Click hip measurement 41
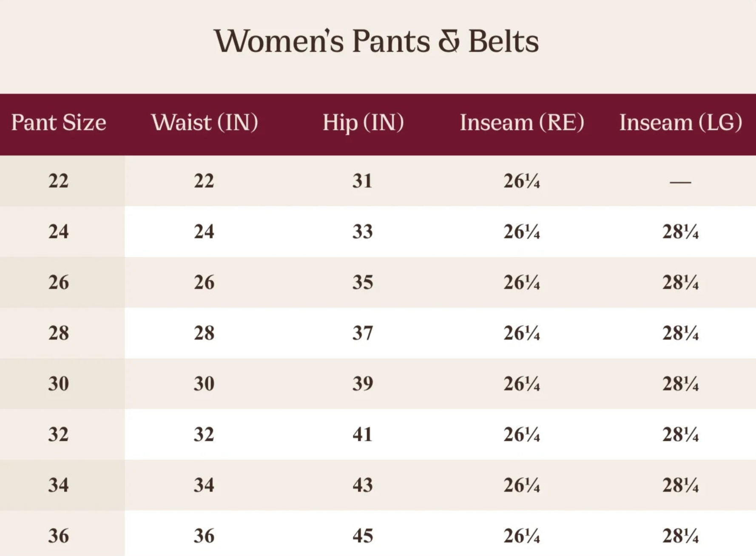756x556 pixels. (363, 434)
